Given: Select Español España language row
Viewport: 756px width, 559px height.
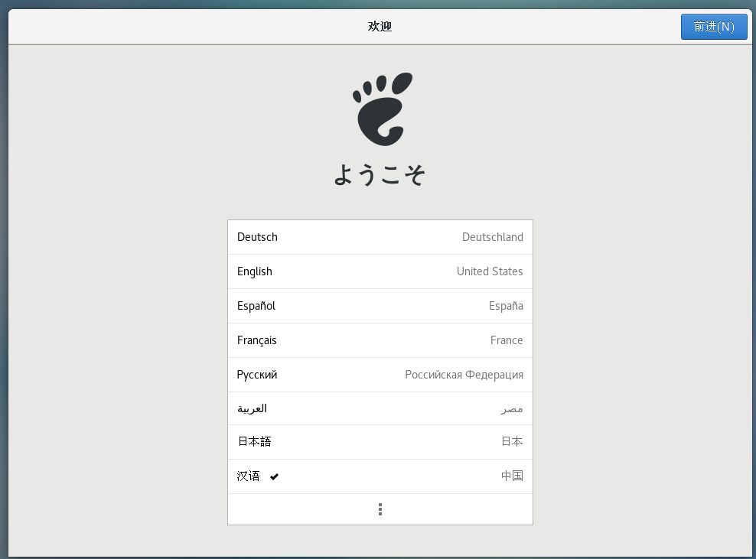Looking at the screenshot, I should tap(380, 306).
